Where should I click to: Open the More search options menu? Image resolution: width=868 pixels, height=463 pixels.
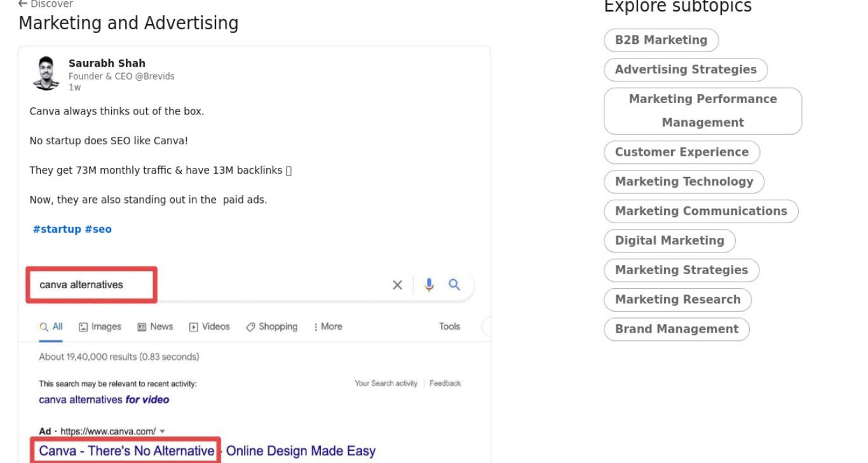pyautogui.click(x=328, y=326)
